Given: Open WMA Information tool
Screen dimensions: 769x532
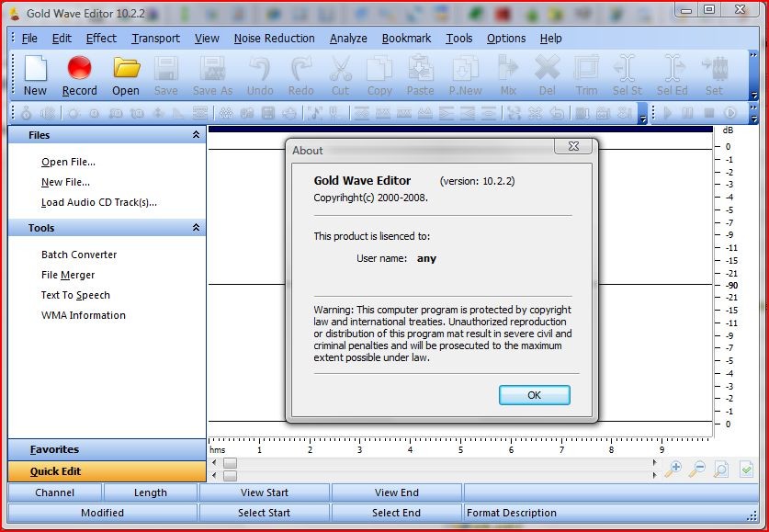Looking at the screenshot, I should click(x=84, y=315).
